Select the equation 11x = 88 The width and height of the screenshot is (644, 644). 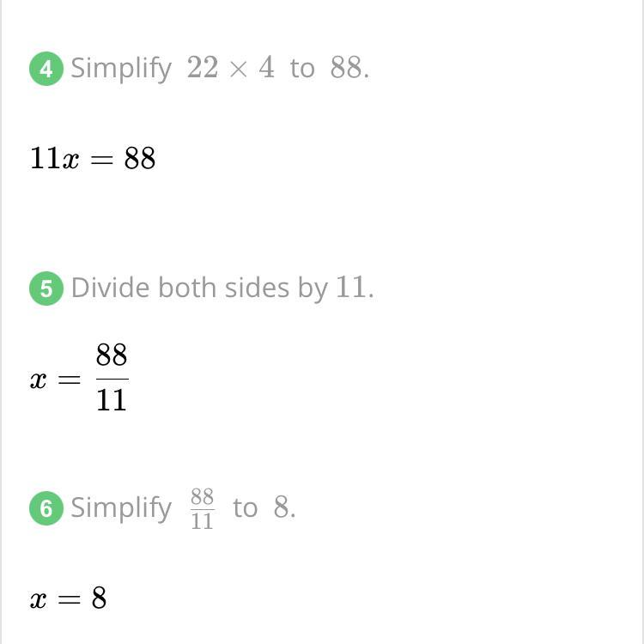coord(93,158)
